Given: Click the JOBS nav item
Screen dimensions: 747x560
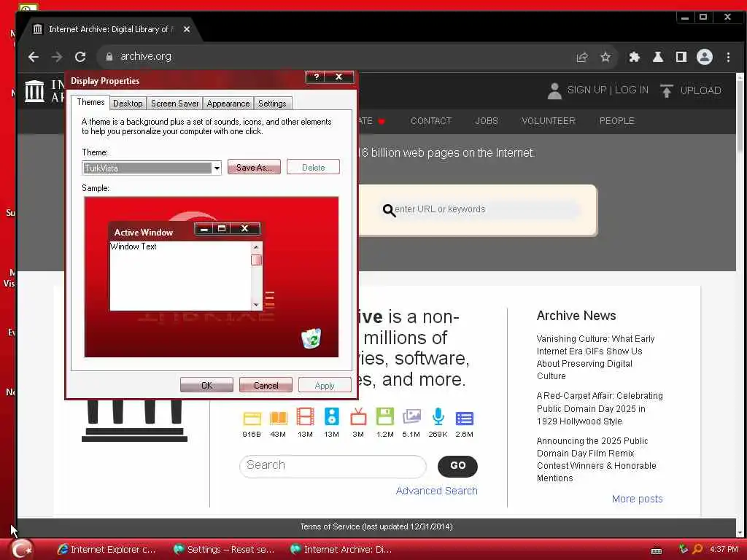Looking at the screenshot, I should [487, 121].
